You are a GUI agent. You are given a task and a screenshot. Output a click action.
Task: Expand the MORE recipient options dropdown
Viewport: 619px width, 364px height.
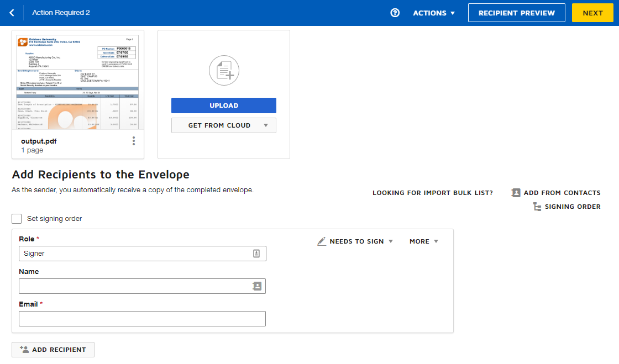tap(423, 241)
